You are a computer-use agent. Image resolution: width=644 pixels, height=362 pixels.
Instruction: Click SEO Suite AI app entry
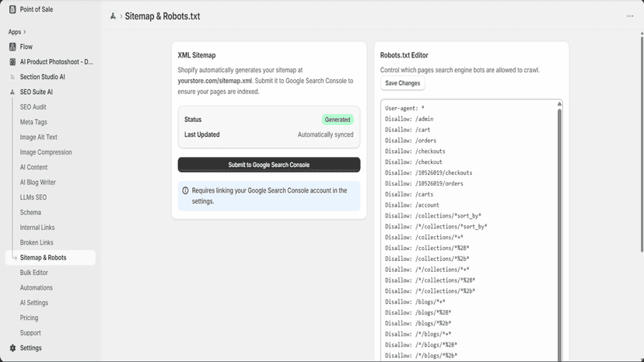36,92
